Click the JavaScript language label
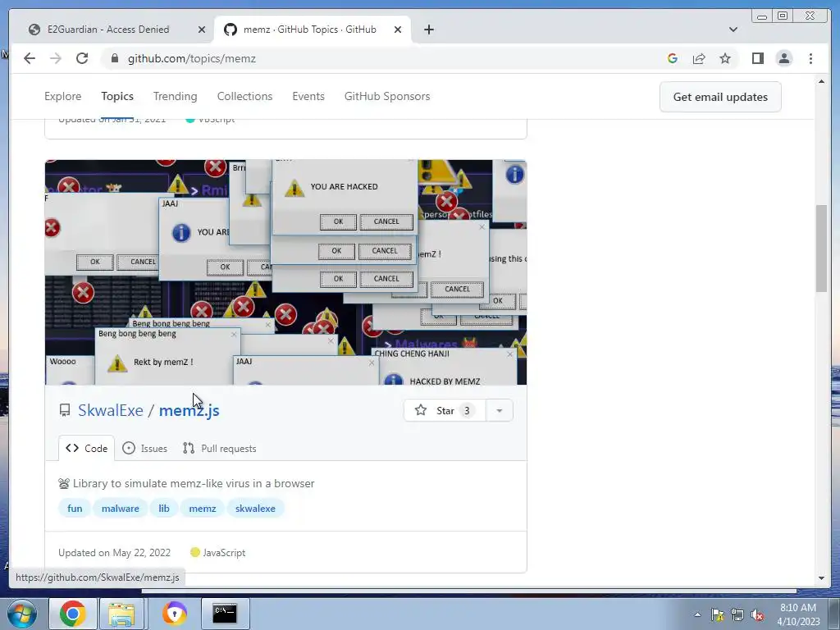 tap(218, 552)
